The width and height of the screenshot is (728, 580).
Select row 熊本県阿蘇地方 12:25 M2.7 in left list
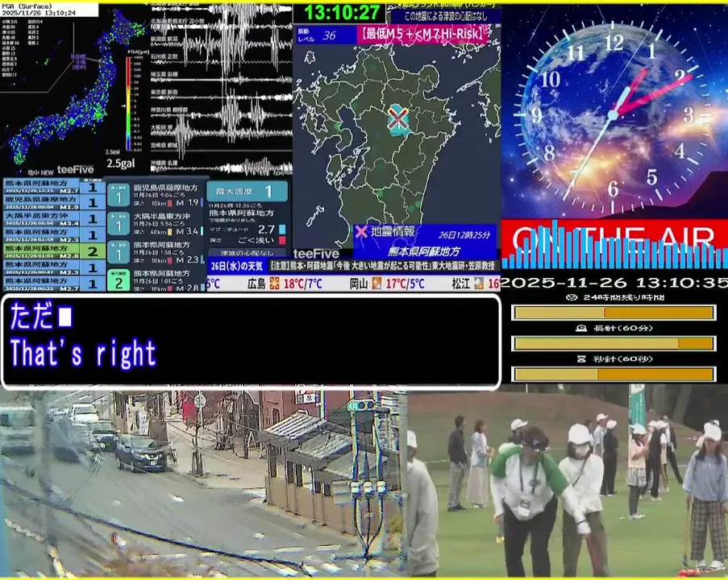tap(54, 187)
